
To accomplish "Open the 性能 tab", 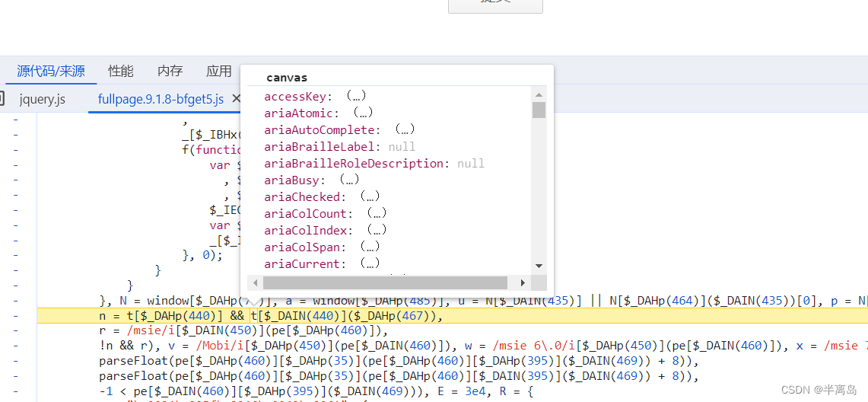I will tap(121, 71).
